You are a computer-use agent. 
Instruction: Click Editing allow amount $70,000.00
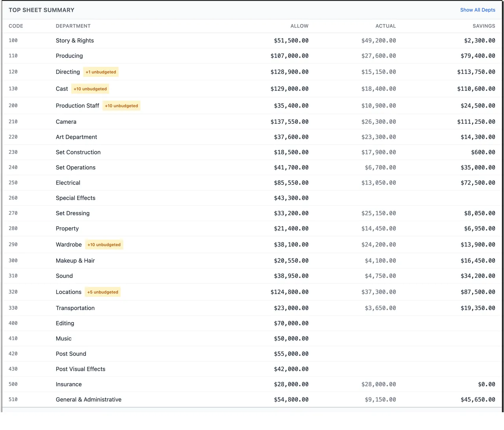tap(291, 324)
